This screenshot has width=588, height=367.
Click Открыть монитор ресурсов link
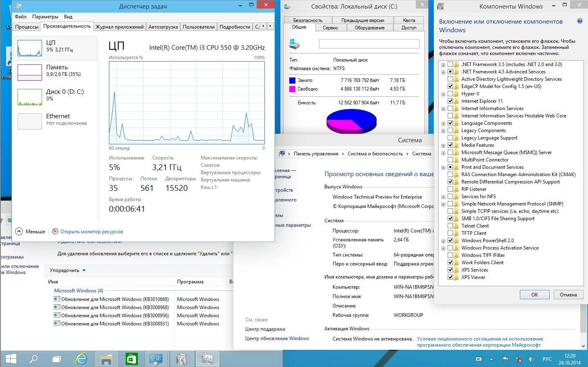pos(91,232)
